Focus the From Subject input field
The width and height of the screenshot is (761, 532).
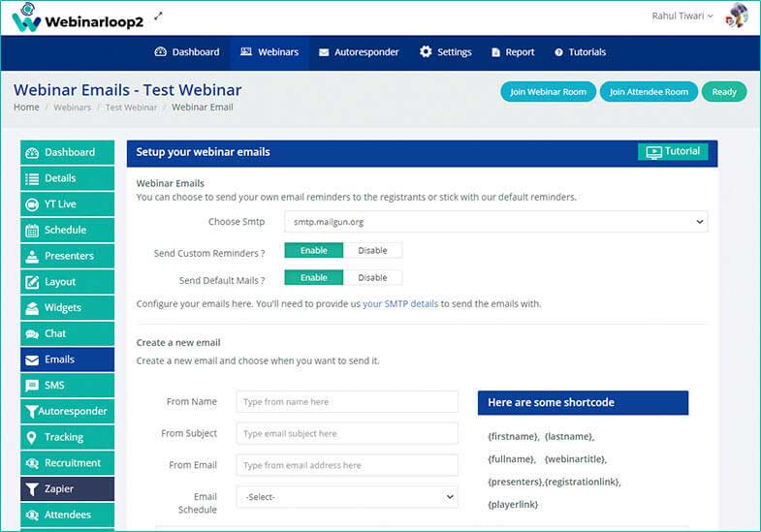[x=347, y=433]
